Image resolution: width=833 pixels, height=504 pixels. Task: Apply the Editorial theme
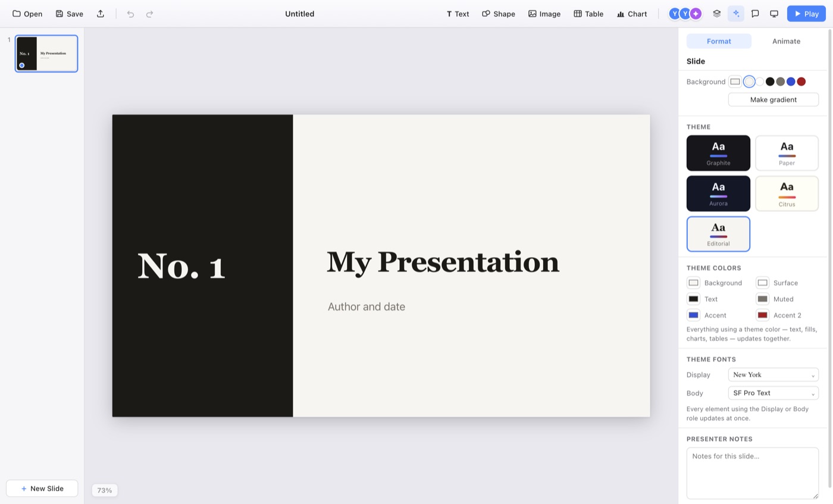click(x=718, y=234)
